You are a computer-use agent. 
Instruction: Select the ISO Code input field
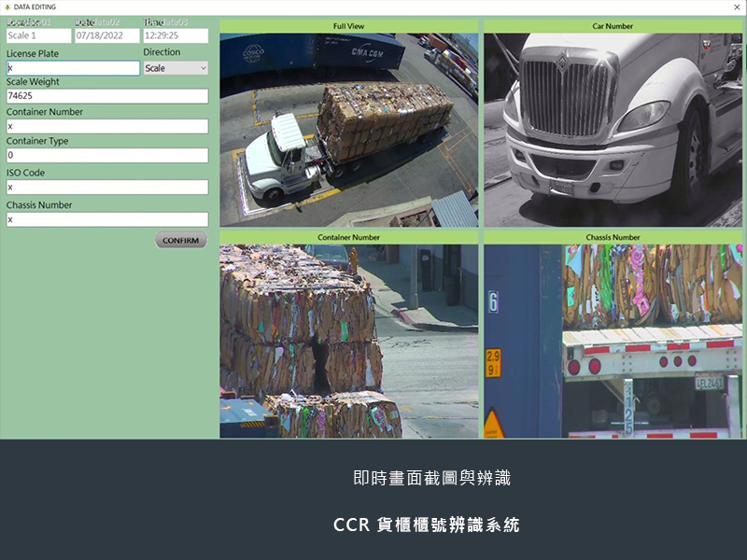click(x=104, y=186)
